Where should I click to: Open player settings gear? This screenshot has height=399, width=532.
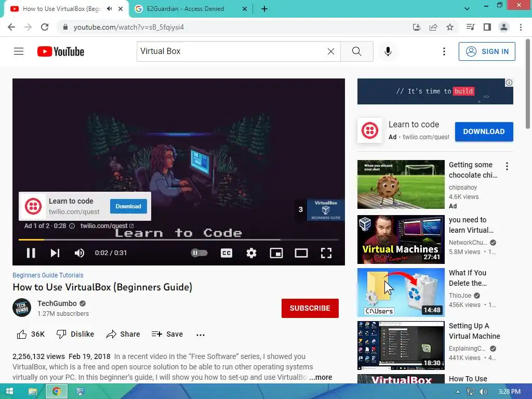pos(251,253)
